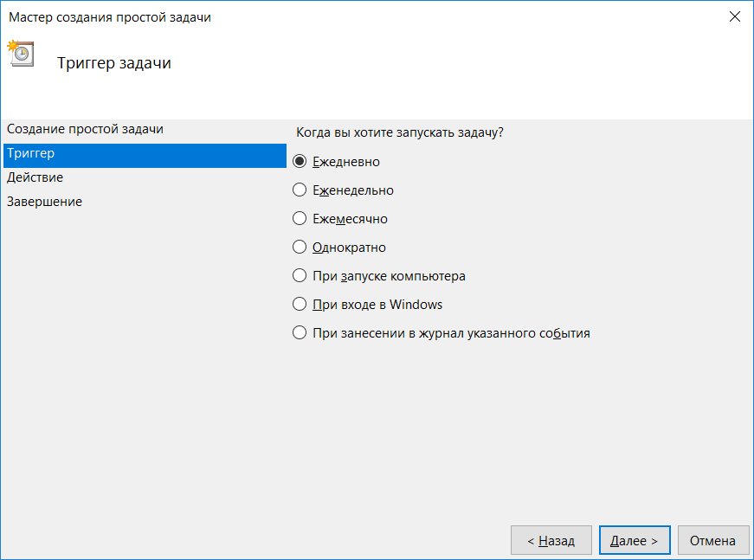Proceed with the Далее button
Viewport: 754px width, 560px height.
[x=635, y=540]
